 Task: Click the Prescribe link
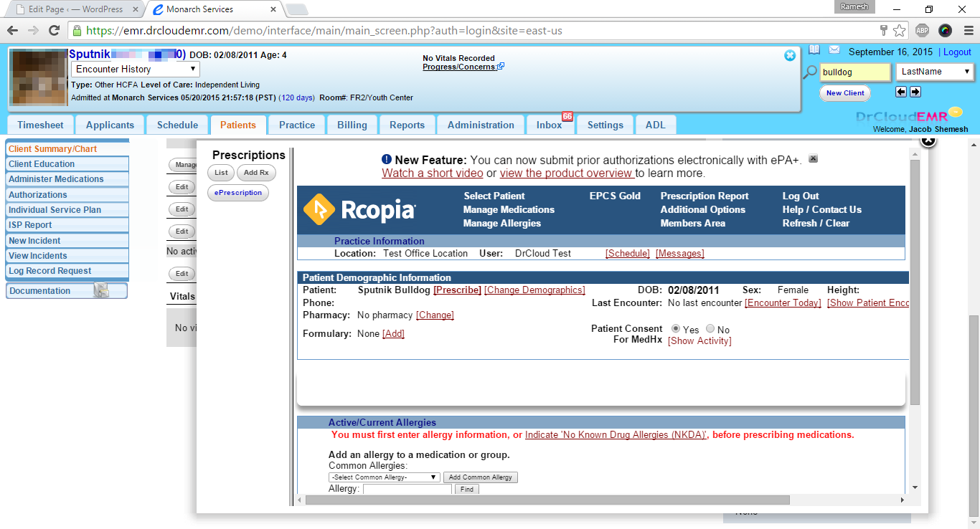457,290
